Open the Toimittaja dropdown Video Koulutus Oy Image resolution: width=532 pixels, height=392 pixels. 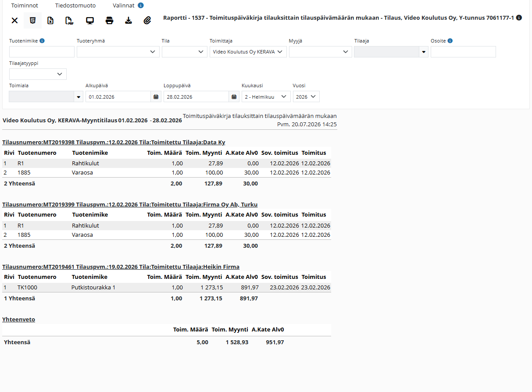pyautogui.click(x=248, y=52)
